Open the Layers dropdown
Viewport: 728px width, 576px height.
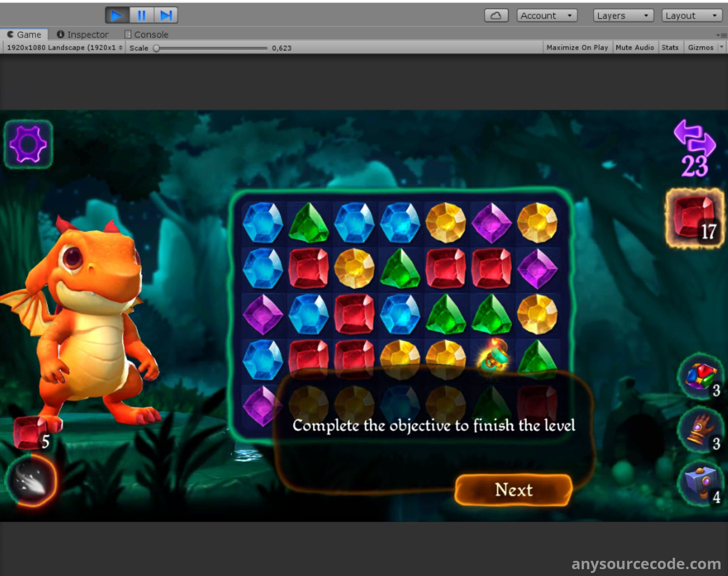(623, 15)
